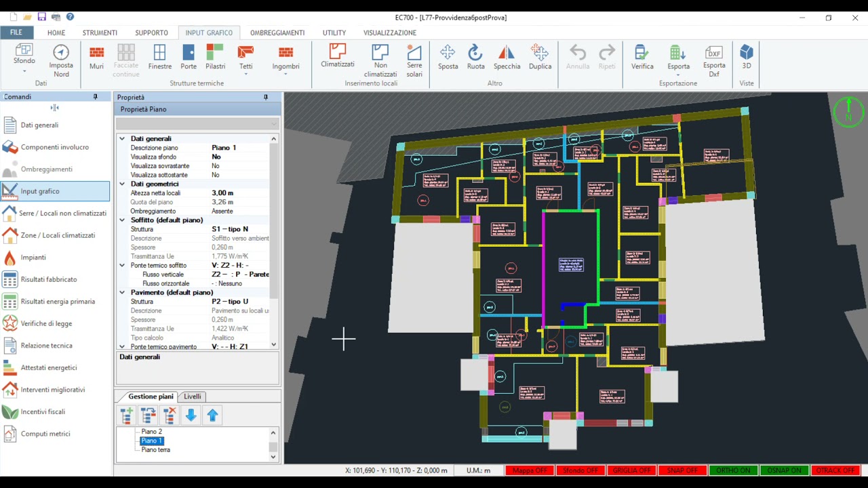The width and height of the screenshot is (868, 488).
Task: Open the 3D view
Action: (746, 58)
